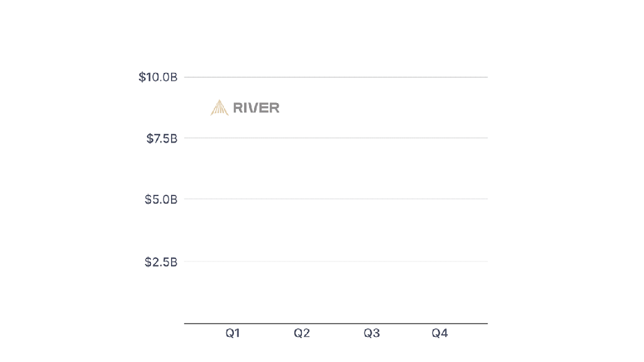Click the $5.0B axis label
The height and width of the screenshot is (362, 644).
coord(161,199)
